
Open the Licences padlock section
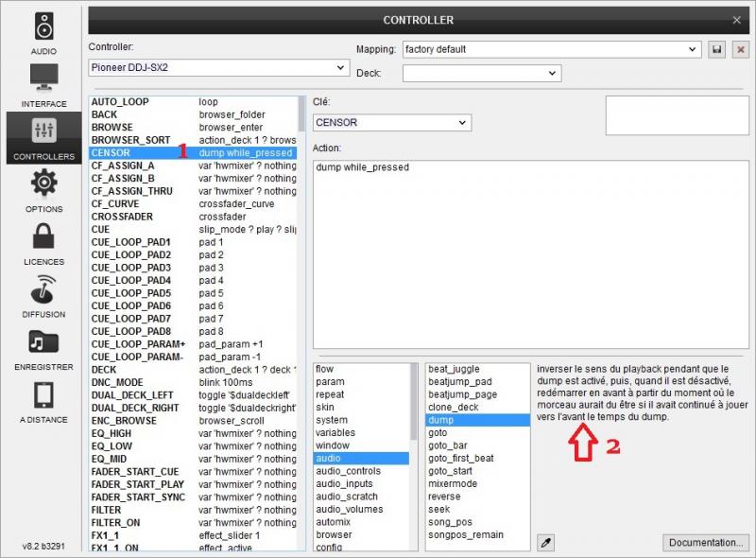pyautogui.click(x=43, y=241)
